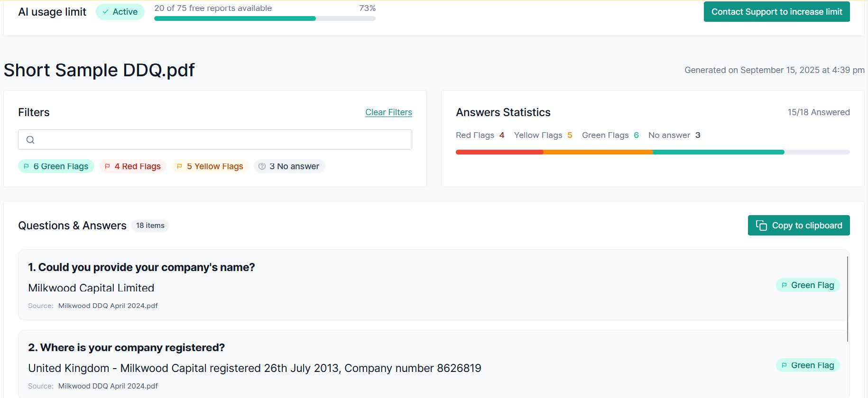Click the search magnifier icon in Filters
Screen dimensions: 868x398
(30, 140)
